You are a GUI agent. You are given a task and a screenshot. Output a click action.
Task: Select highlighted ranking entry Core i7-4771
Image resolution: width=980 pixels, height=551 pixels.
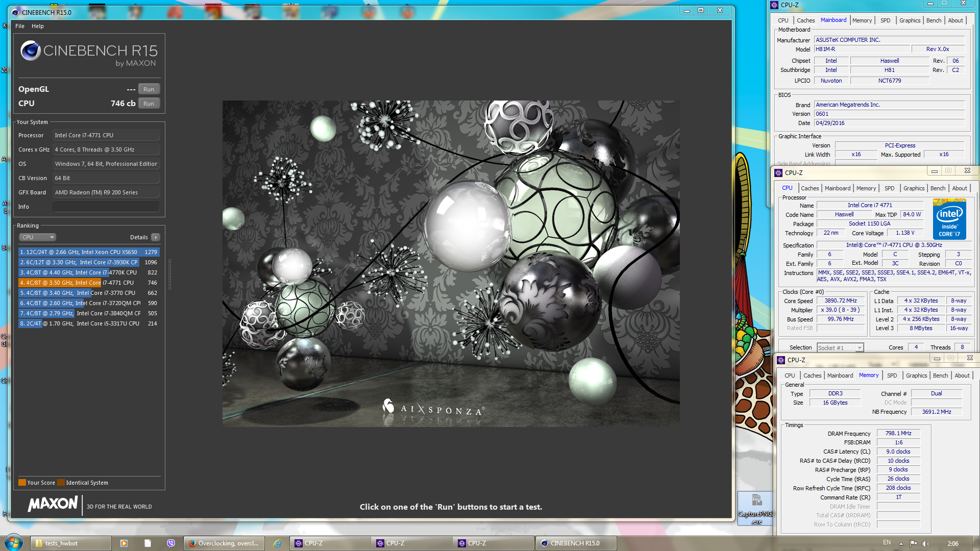point(89,283)
